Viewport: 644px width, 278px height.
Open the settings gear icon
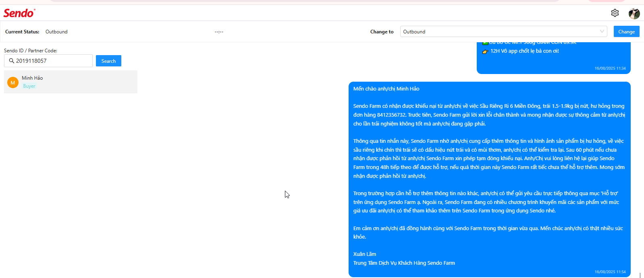[x=615, y=13]
